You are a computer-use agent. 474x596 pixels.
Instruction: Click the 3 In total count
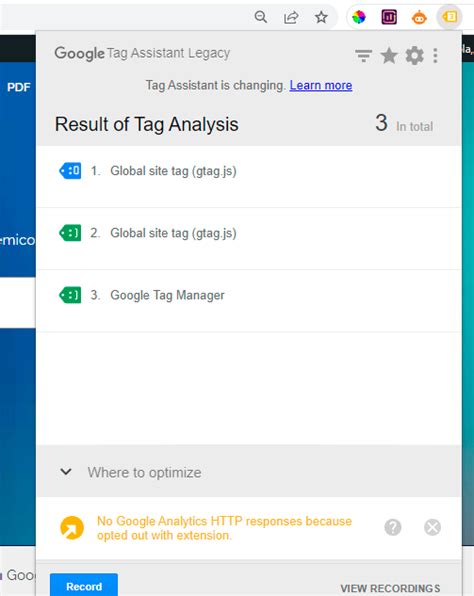[x=404, y=124]
